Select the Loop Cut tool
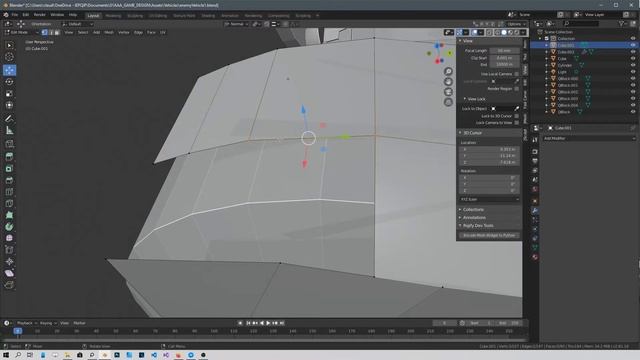640x360 pixels. (9, 191)
